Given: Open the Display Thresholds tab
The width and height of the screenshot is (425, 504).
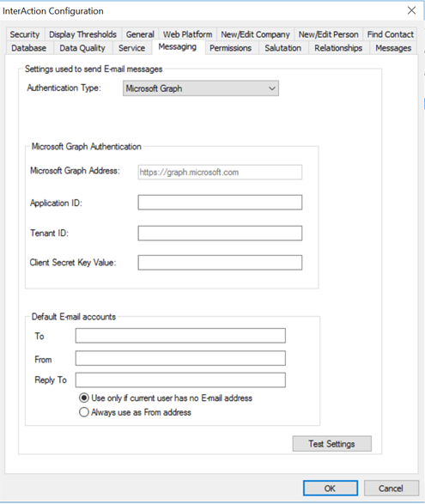Looking at the screenshot, I should (x=83, y=34).
